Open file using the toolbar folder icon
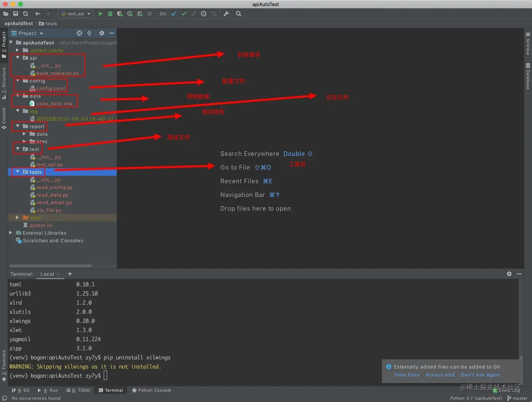Viewport: 532px width, 402px height. pyautogui.click(x=6, y=14)
